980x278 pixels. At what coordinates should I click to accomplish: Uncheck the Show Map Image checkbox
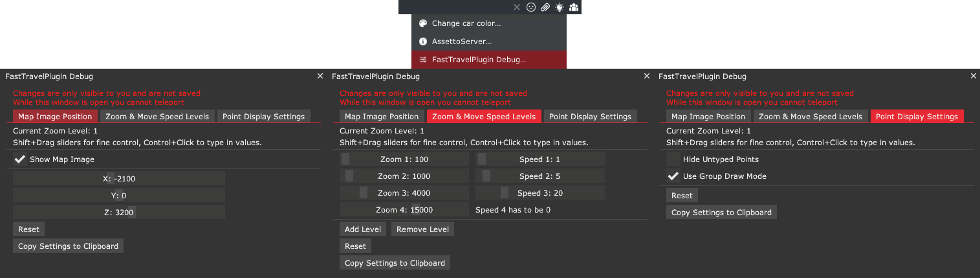point(20,159)
